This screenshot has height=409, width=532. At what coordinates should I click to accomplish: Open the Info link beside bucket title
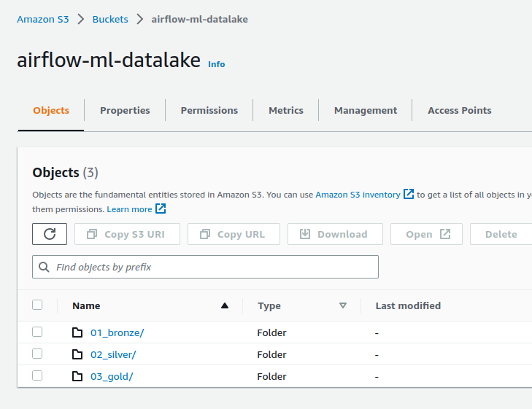(x=217, y=64)
